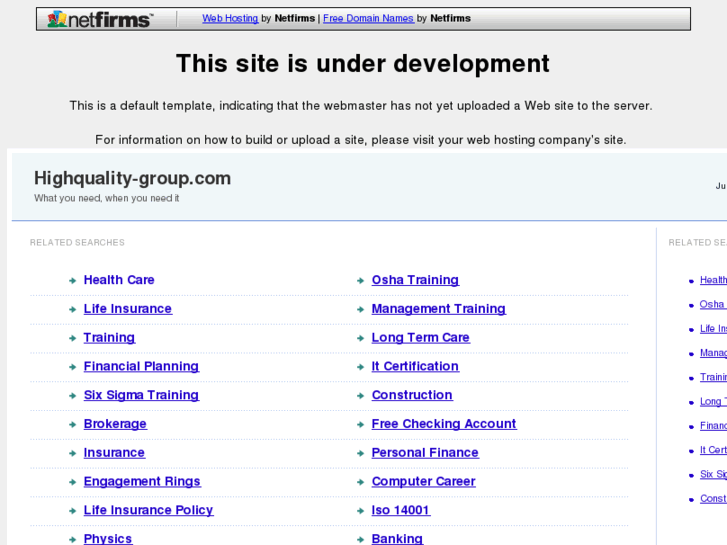Open the Construction link
Image resolution: width=727 pixels, height=545 pixels.
click(412, 395)
